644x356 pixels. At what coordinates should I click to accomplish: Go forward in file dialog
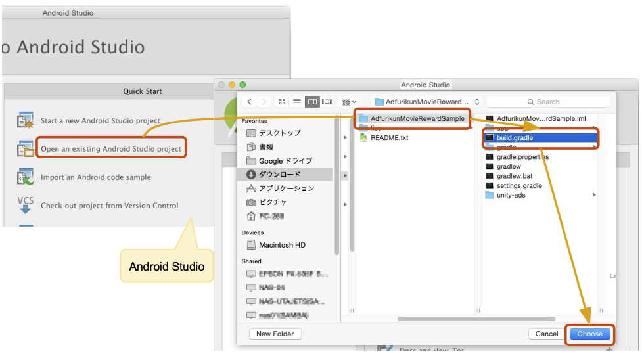(x=264, y=101)
